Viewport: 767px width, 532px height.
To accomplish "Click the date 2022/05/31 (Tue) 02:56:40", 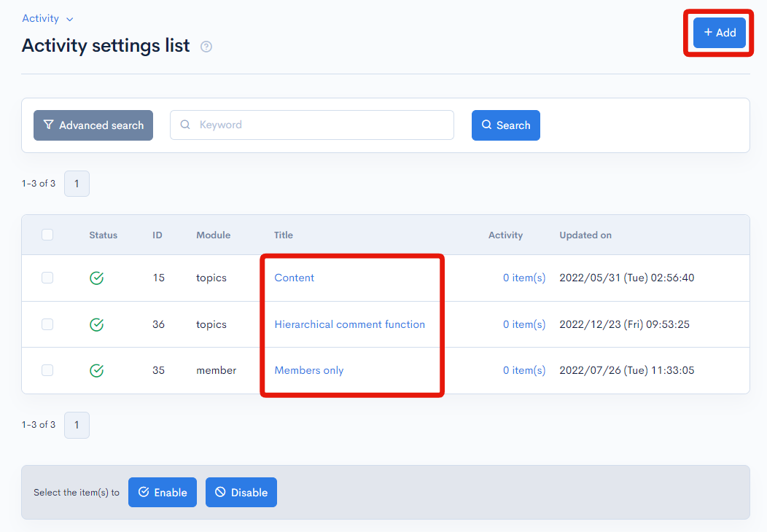I will (626, 278).
